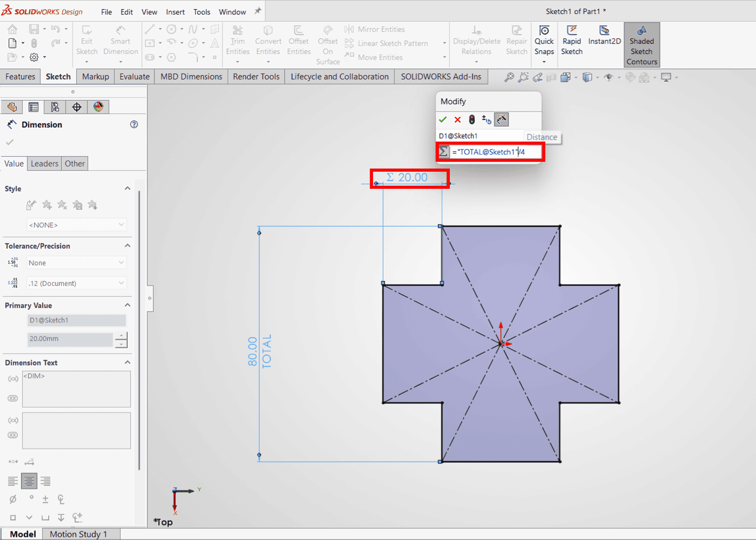Open the New document dropdown arrow
756x540 pixels.
tap(23, 44)
